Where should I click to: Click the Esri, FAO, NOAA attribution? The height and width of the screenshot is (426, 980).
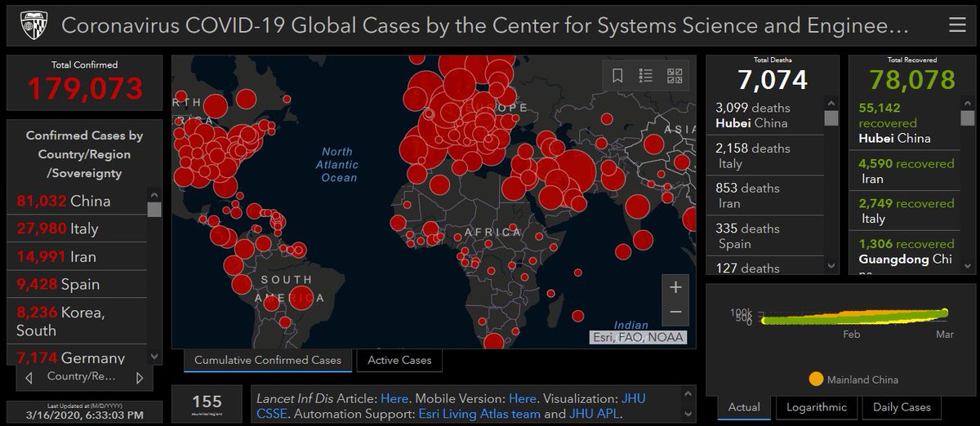(x=639, y=336)
